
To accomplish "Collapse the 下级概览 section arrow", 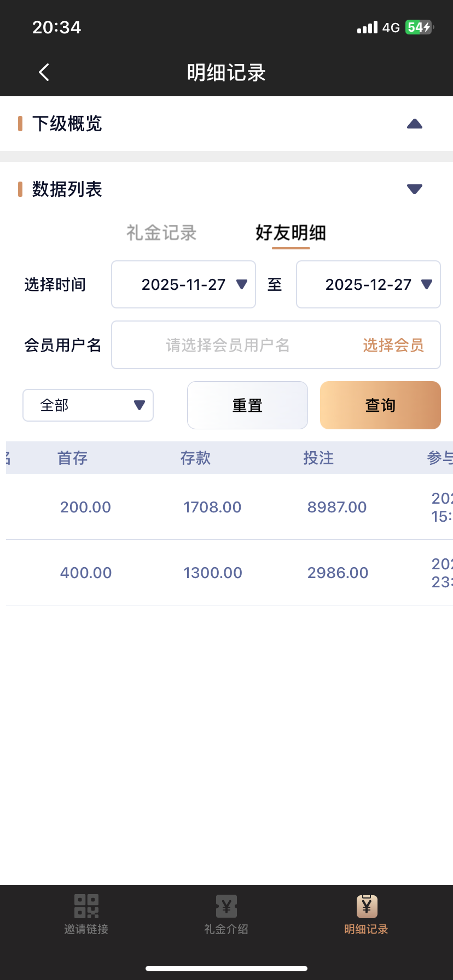I will [414, 124].
